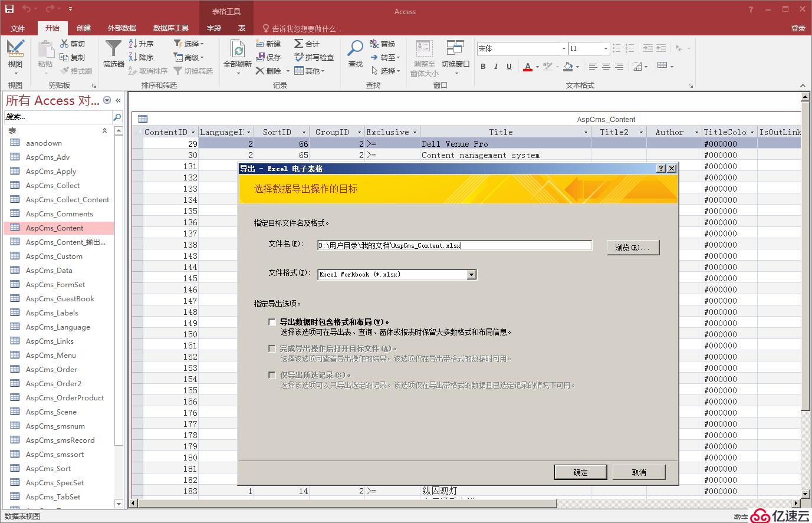Select the AspCms_GuestBook table
This screenshot has height=523, width=812.
point(59,298)
